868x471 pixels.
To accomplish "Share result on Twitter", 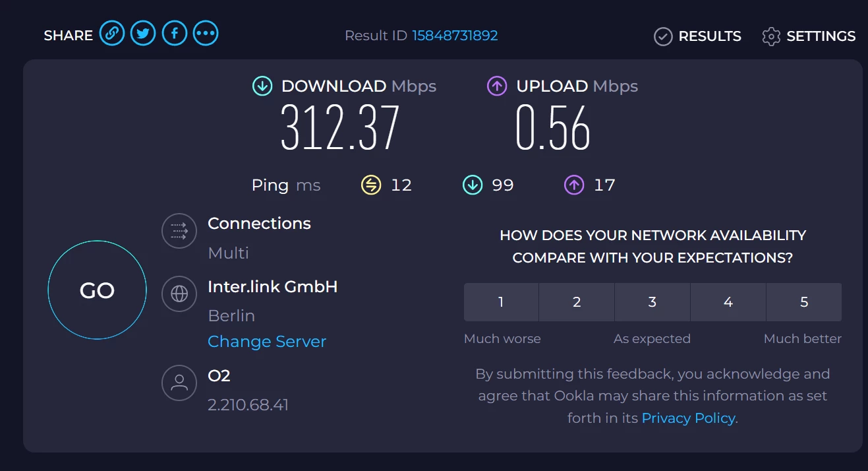I will coord(143,33).
